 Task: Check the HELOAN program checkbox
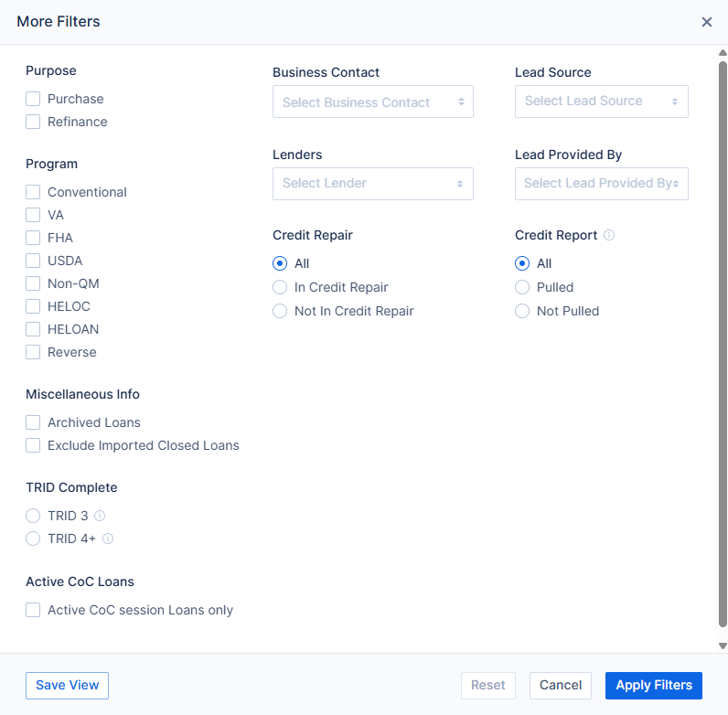tap(33, 329)
